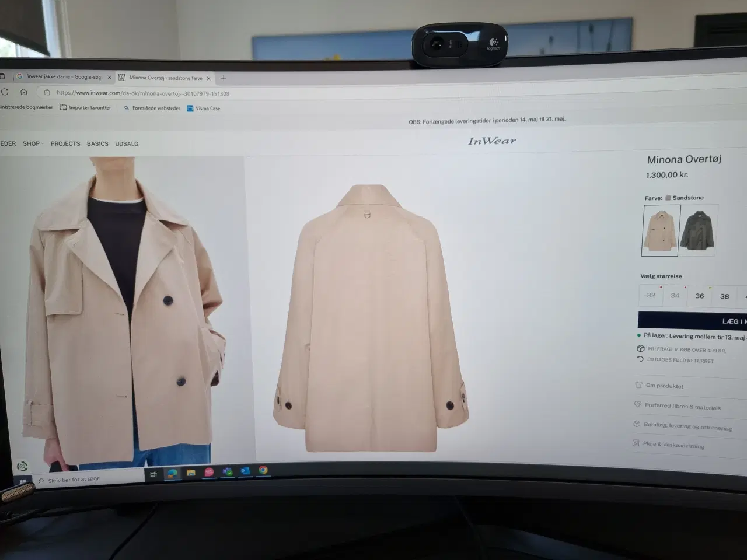Open the Visma Case bookmark
This screenshot has width=747, height=560.
[x=203, y=108]
